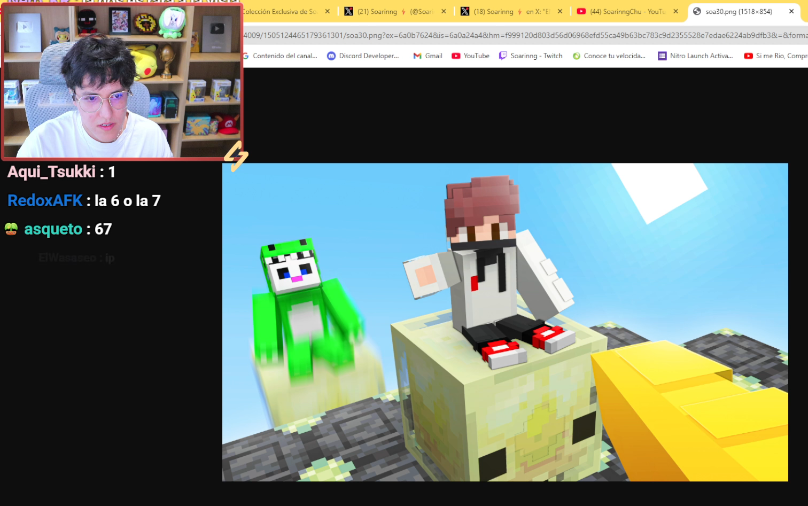Screen dimensions: 808x506
Task: Click the webcam overlay of the streamer
Action: pos(122,81)
